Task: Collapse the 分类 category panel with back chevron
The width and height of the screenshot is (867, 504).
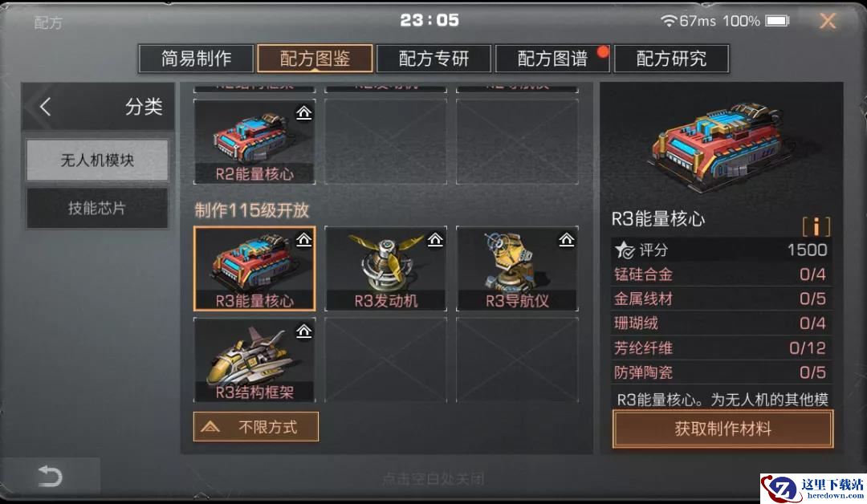Action: pyautogui.click(x=45, y=107)
